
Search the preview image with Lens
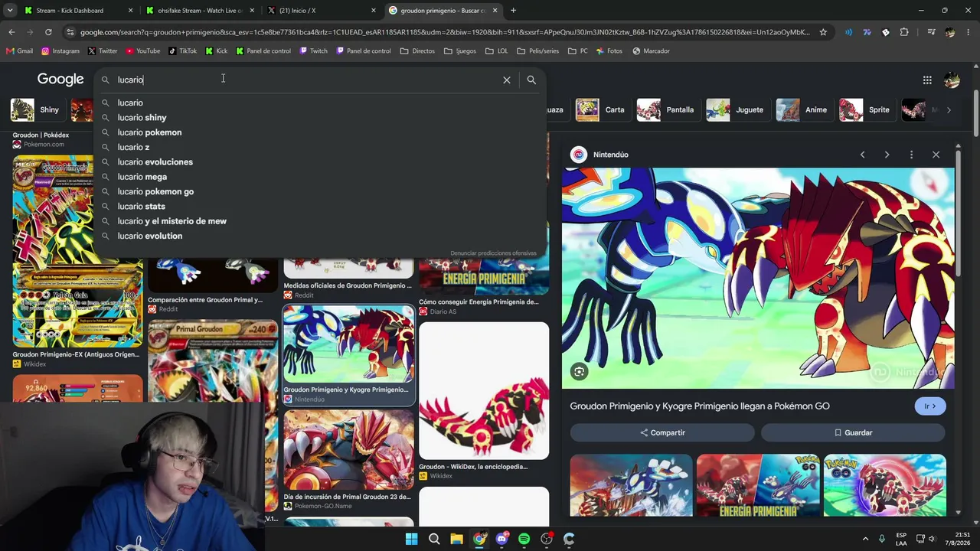(x=580, y=372)
